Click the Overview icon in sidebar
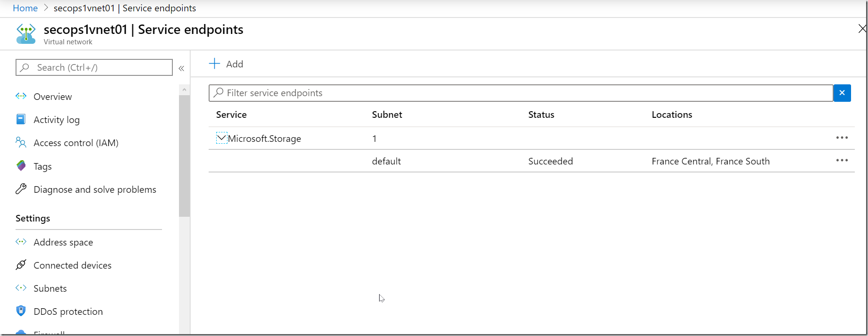 21,96
